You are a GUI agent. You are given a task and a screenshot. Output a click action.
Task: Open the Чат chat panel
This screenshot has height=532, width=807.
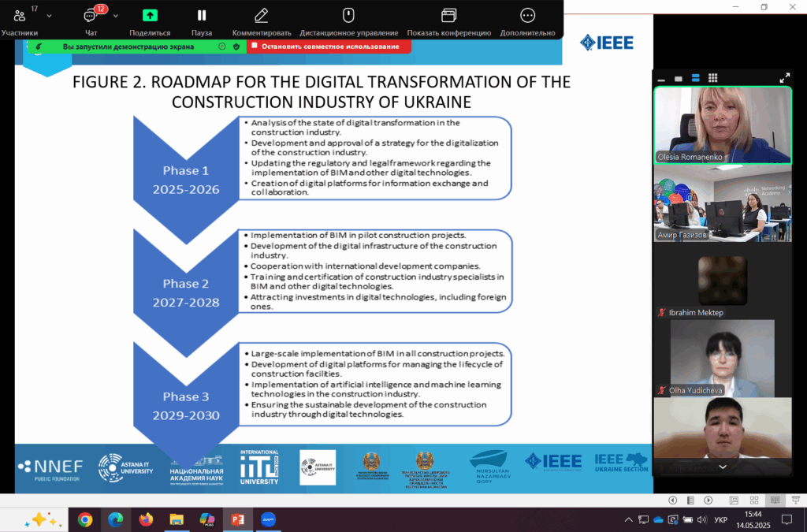[x=91, y=20]
